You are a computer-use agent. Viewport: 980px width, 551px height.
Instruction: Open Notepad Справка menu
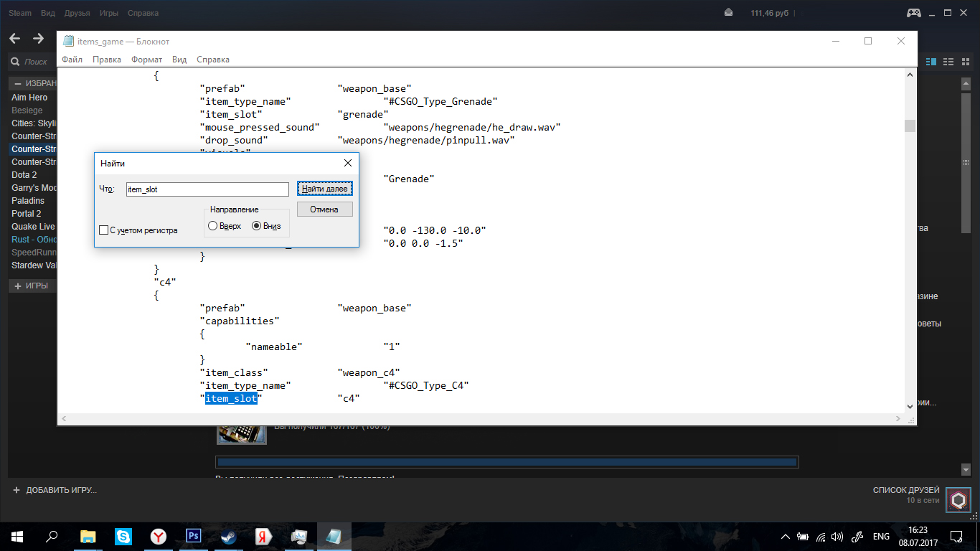tap(212, 60)
